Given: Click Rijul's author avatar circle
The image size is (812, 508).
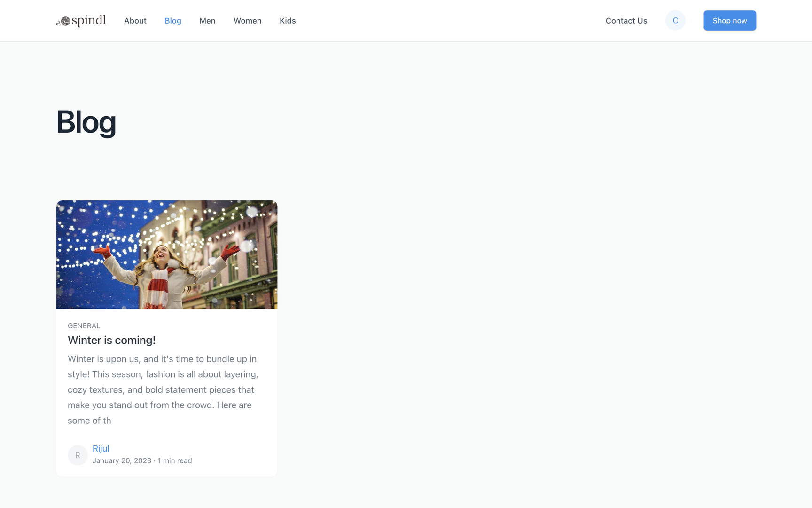Looking at the screenshot, I should click(x=78, y=455).
